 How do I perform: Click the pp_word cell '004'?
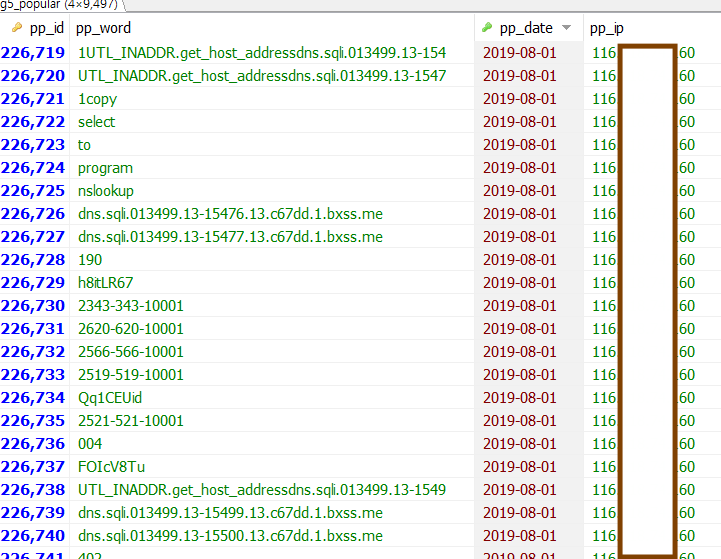coord(272,444)
